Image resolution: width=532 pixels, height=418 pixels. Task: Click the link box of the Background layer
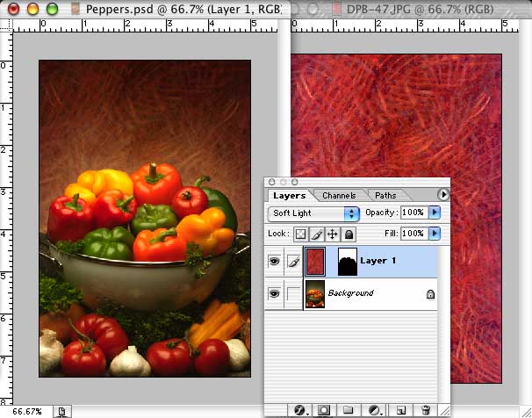[293, 293]
